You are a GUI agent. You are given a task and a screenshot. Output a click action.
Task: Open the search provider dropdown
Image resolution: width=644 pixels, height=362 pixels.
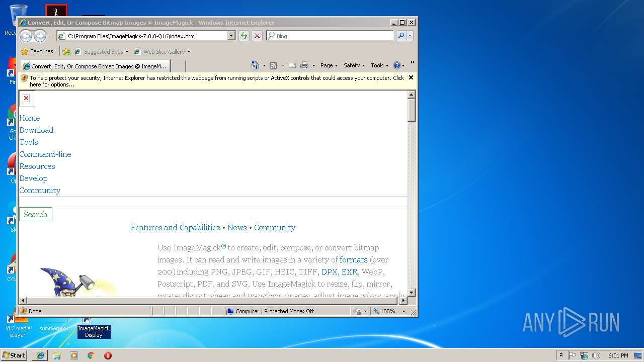(410, 36)
